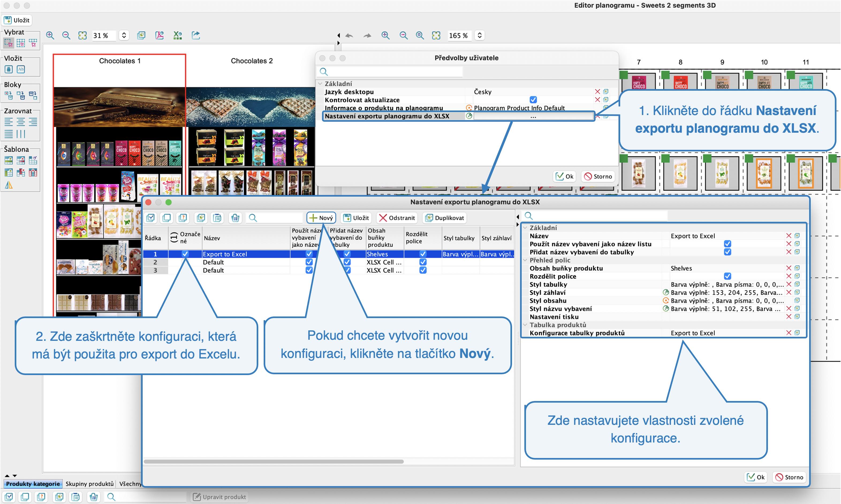Sort by the Název column header
This screenshot has height=504, width=841.
point(246,238)
